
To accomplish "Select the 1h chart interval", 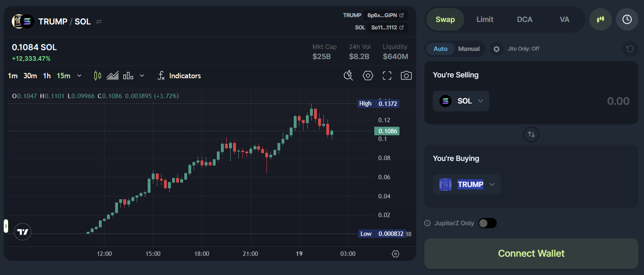I will (x=47, y=76).
